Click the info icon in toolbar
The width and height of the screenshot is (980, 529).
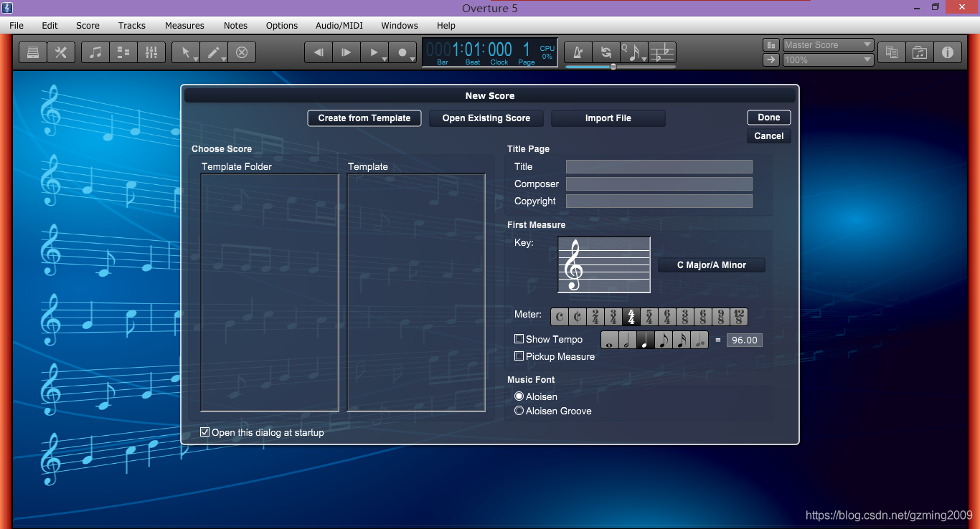(x=948, y=52)
